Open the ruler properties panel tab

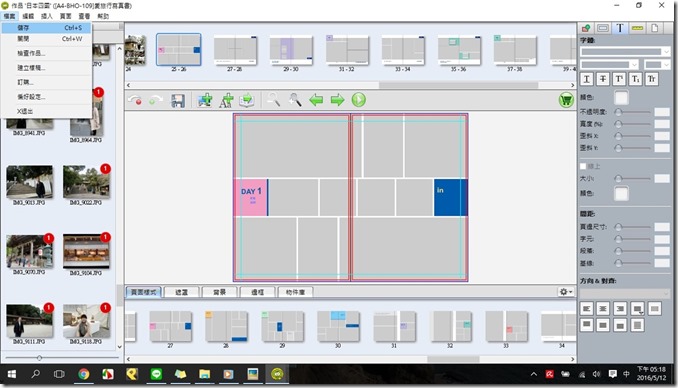click(637, 28)
